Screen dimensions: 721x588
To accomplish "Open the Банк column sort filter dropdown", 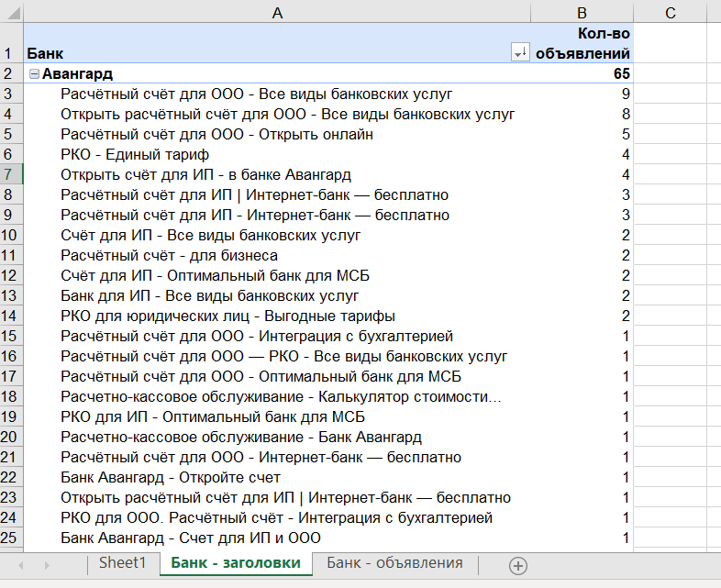I will tap(520, 52).
